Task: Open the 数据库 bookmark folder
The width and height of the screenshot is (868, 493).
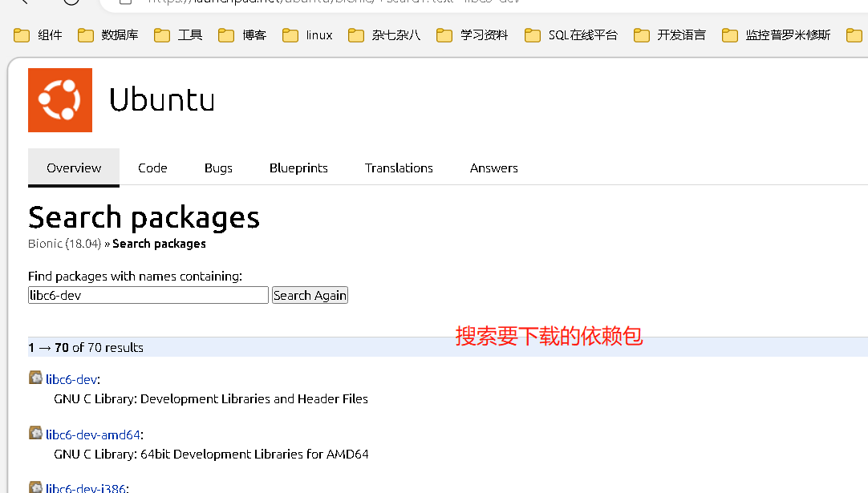Action: [108, 35]
